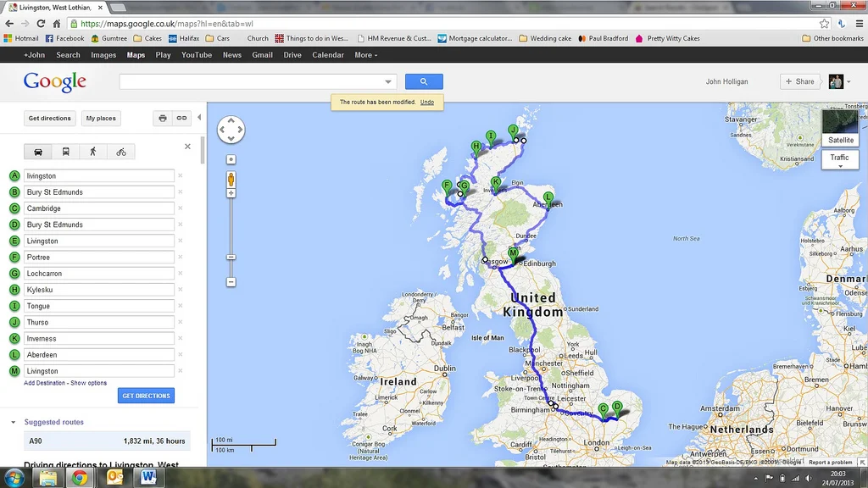The width and height of the screenshot is (868, 488).
Task: Click the Street View pegman icon
Action: 231,179
